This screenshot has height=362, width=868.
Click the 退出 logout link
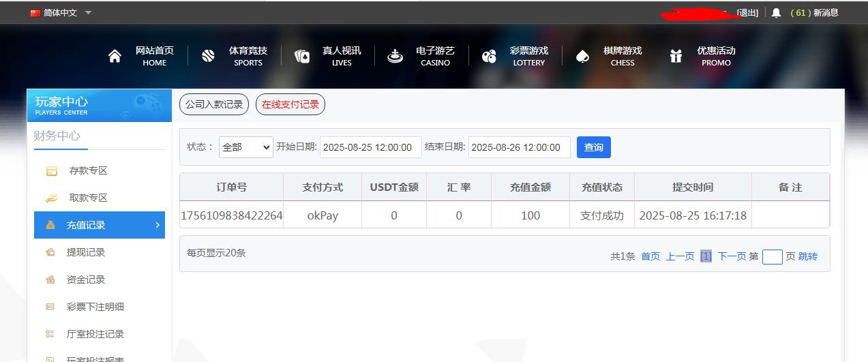coord(747,13)
